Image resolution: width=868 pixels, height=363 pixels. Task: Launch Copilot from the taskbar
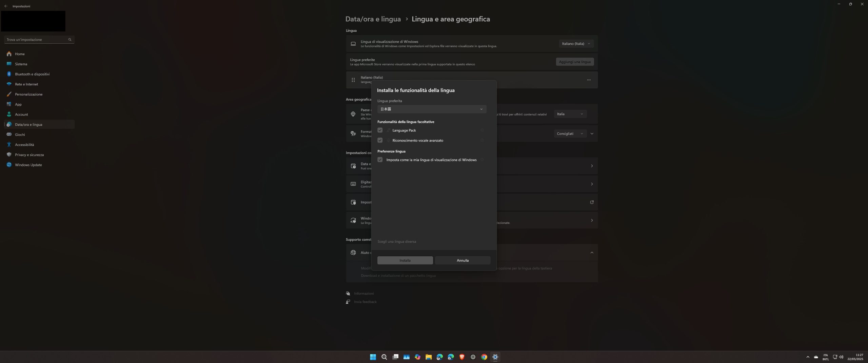pyautogui.click(x=417, y=357)
